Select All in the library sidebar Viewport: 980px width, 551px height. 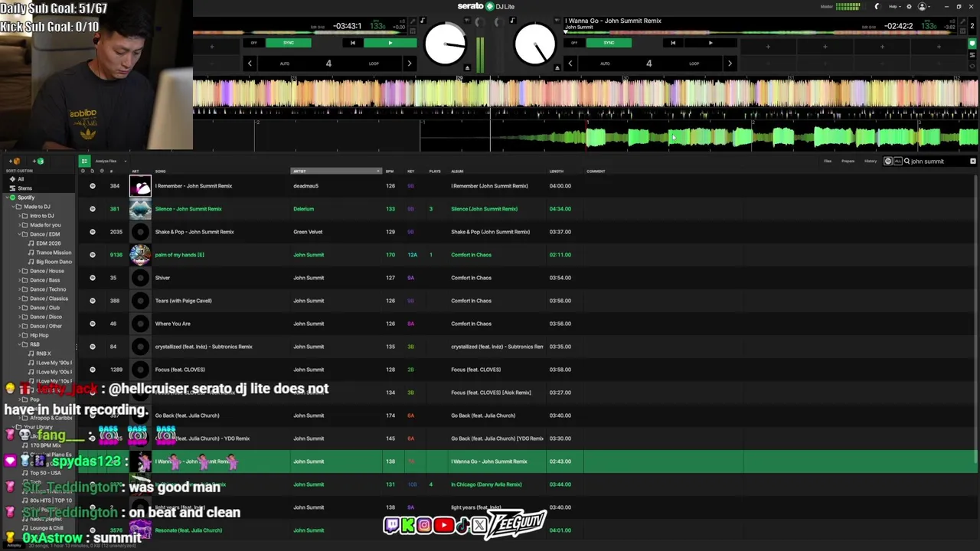point(21,179)
